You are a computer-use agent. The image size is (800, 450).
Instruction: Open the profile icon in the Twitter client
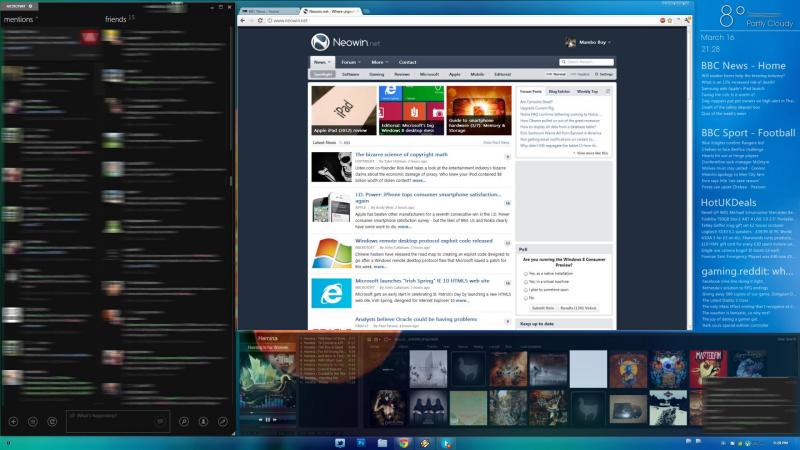(203, 421)
